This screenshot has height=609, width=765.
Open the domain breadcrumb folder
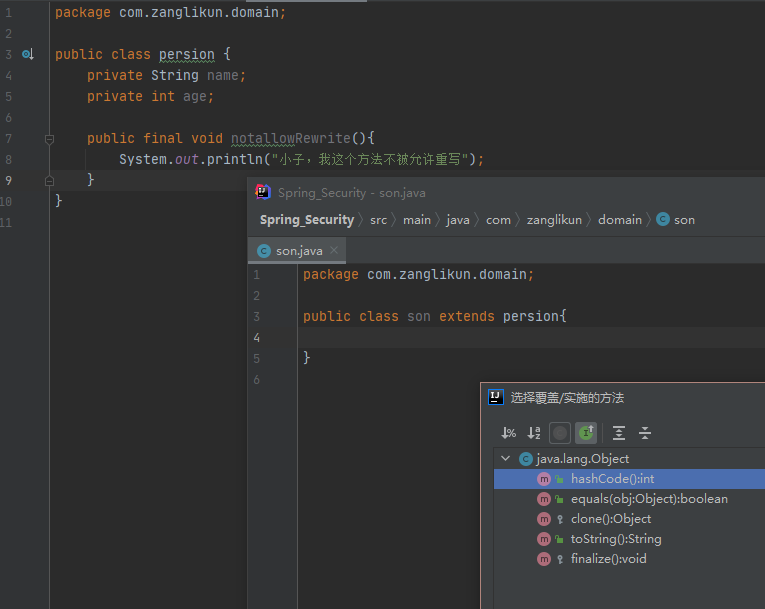[620, 220]
